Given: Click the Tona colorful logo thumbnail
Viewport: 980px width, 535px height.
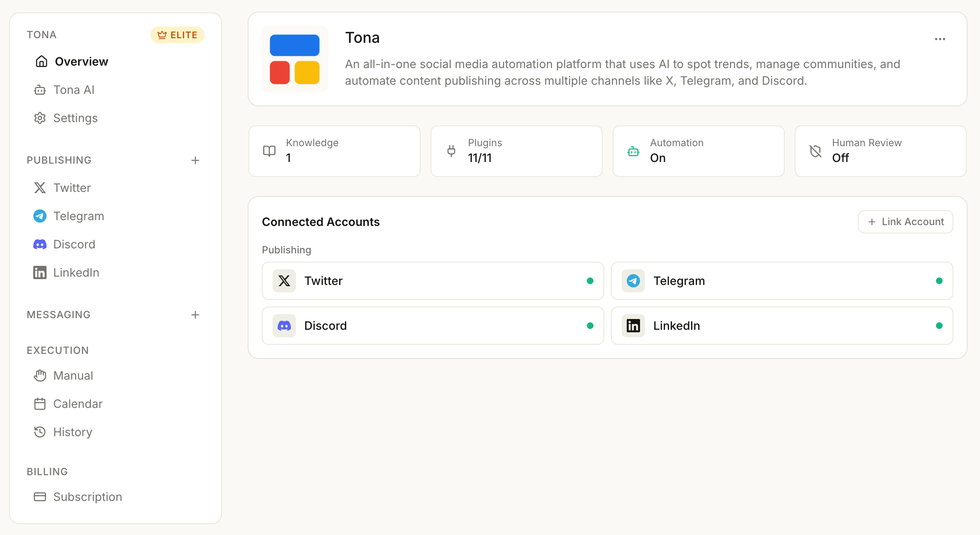Looking at the screenshot, I should click(295, 59).
